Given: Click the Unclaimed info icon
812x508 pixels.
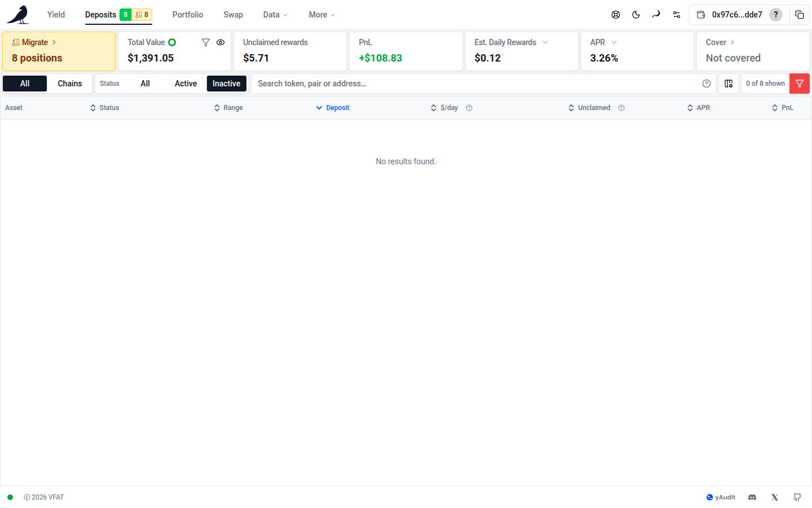Looking at the screenshot, I should point(621,108).
